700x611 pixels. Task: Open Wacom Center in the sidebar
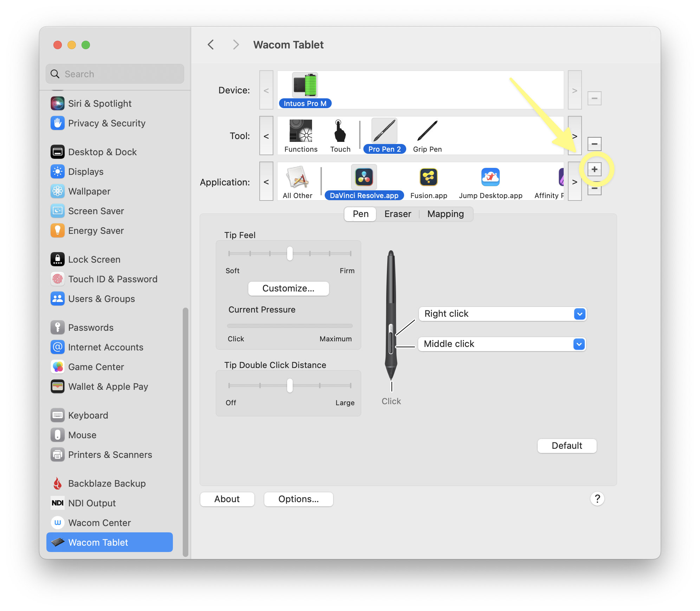pyautogui.click(x=99, y=523)
